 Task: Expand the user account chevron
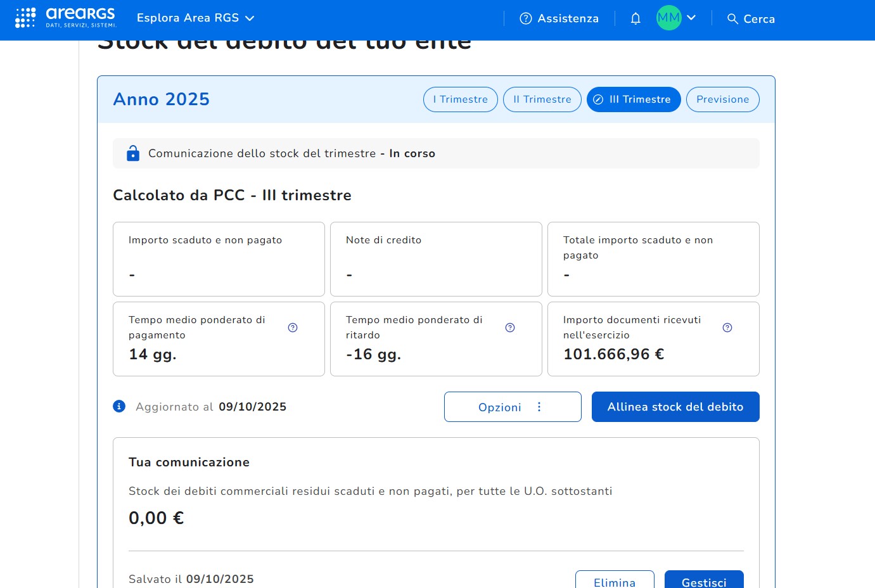691,18
